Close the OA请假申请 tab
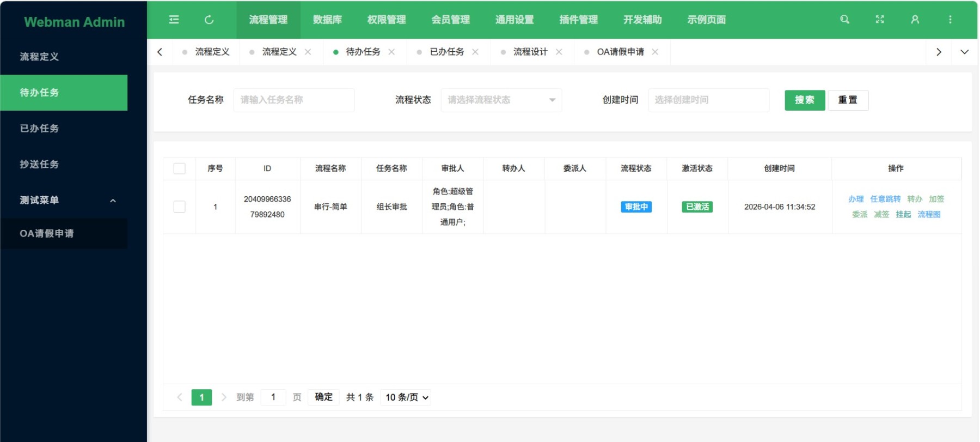The height and width of the screenshot is (442, 980). pyautogui.click(x=656, y=52)
